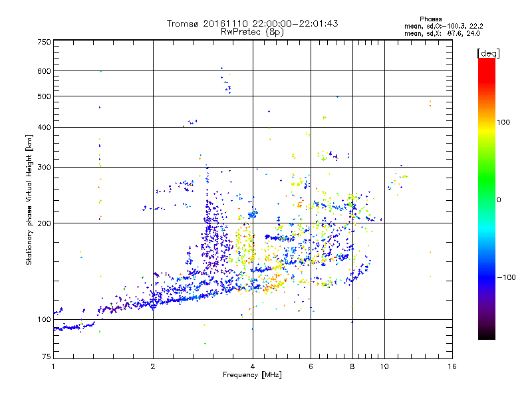Click x-axis tick label "4"
This screenshot has width=532, height=399.
(x=253, y=366)
